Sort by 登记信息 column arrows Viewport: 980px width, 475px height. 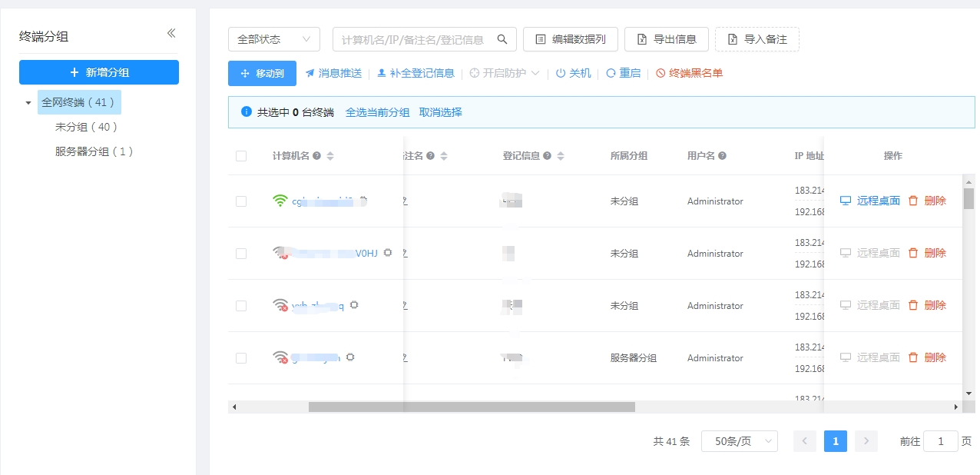[561, 156]
